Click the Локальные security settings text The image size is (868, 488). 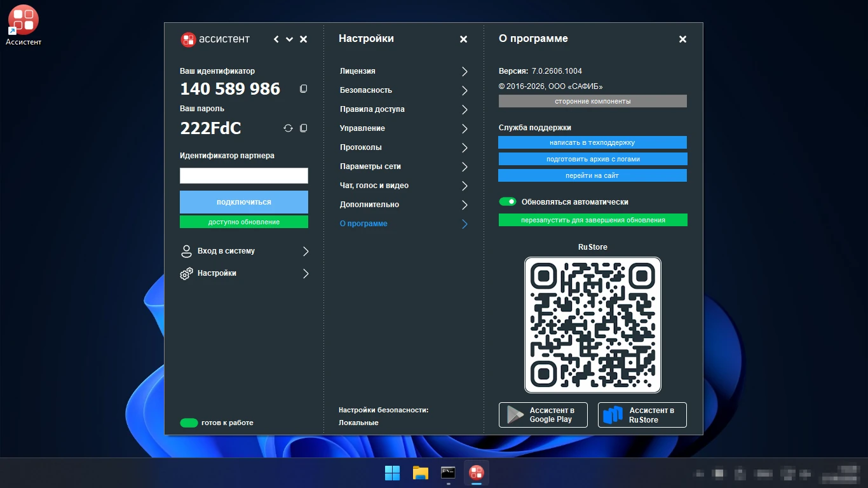(358, 423)
